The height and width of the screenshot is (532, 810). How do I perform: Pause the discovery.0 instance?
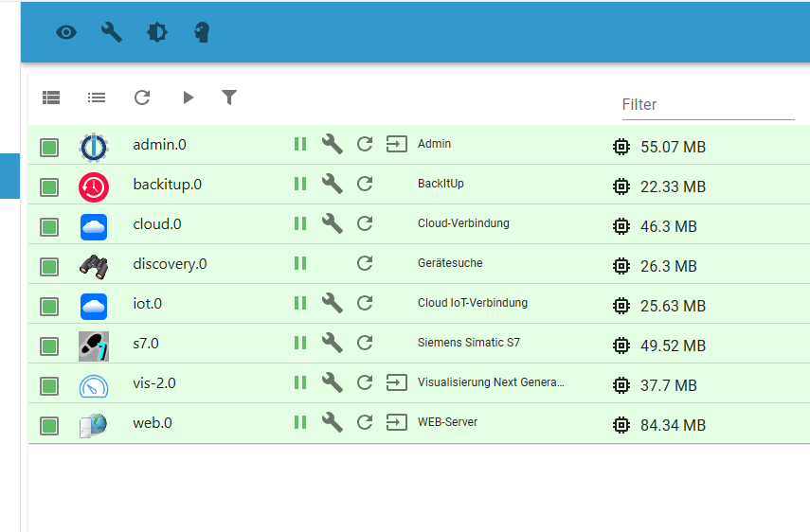click(x=300, y=263)
